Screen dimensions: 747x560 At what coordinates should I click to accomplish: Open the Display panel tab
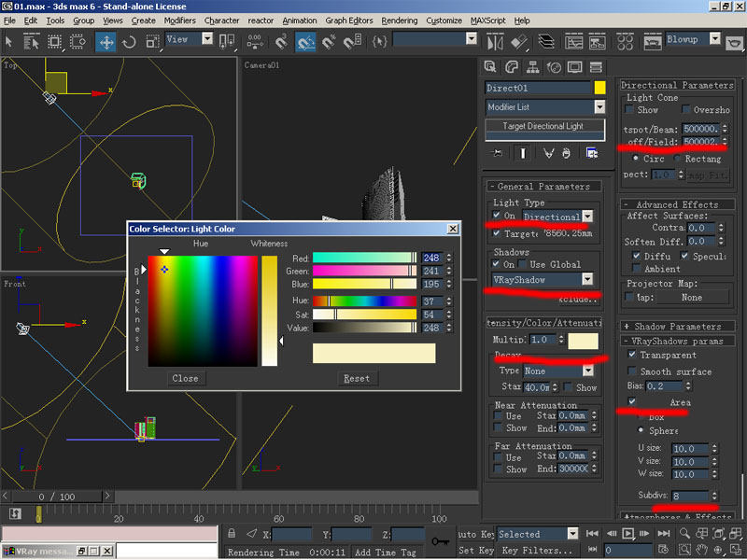(574, 67)
